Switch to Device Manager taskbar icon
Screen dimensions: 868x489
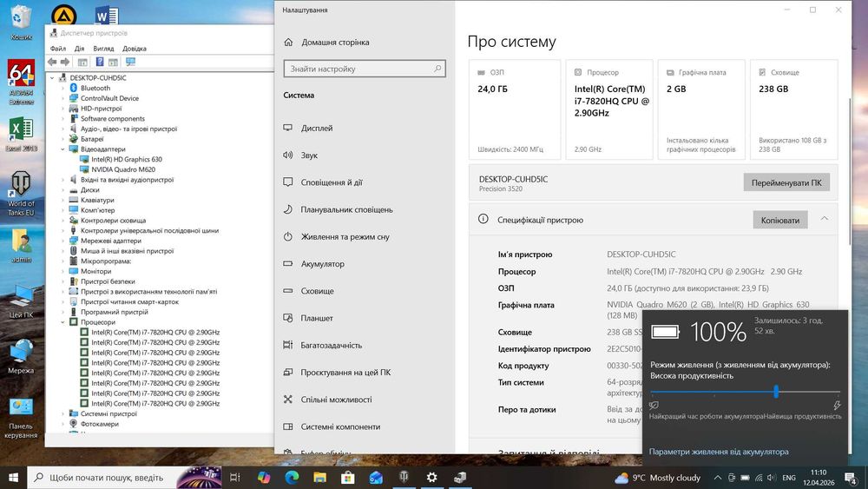(460, 478)
